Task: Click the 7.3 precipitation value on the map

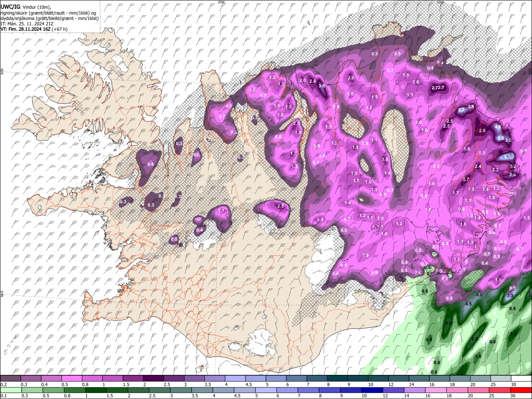Action: pos(510,296)
